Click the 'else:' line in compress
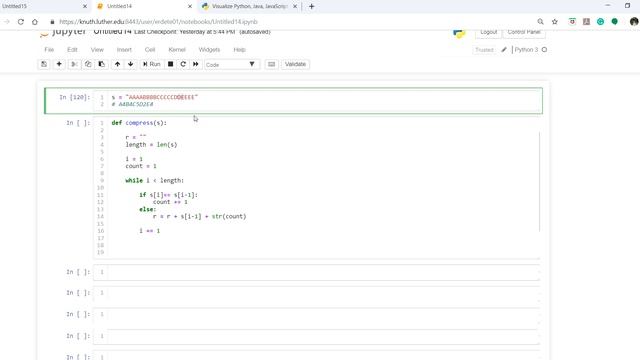Viewport: 640px width, 360px height. [148, 209]
